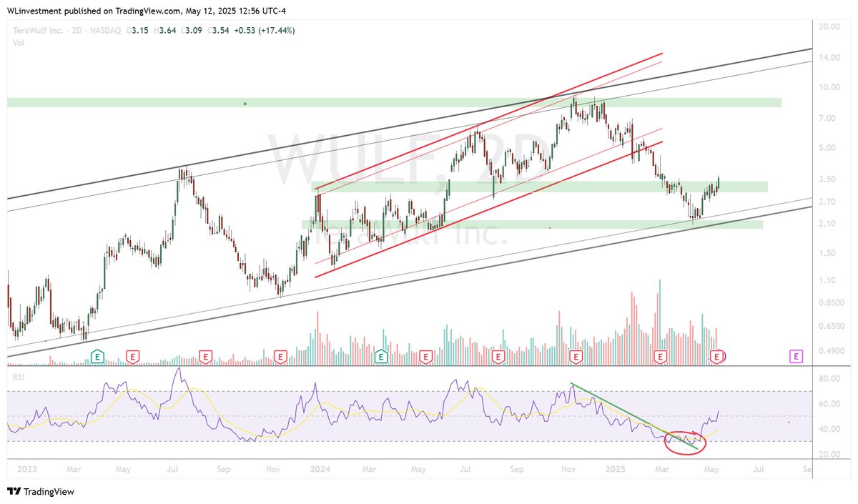Image resolution: width=858 pixels, height=504 pixels.
Task: Click the +17.44% change value
Action: 275,30
